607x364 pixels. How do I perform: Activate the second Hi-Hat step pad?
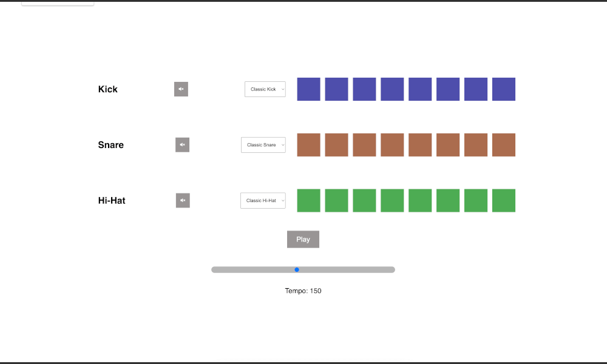[x=336, y=200]
